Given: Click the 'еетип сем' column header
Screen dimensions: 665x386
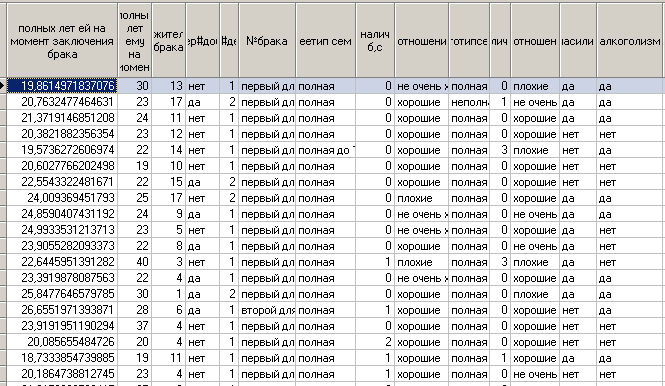Looking at the screenshot, I should [x=326, y=41].
